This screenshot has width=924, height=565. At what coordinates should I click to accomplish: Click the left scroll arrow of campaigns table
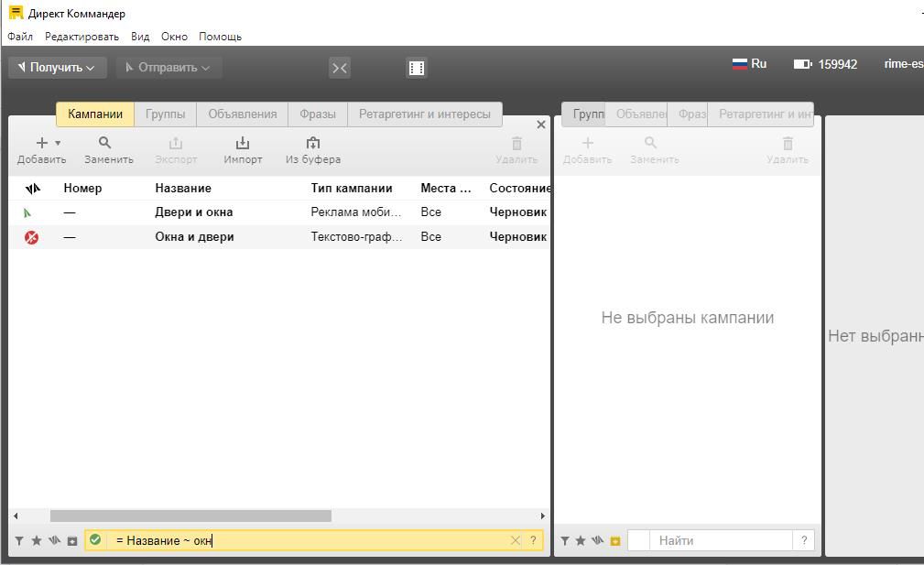click(16, 516)
